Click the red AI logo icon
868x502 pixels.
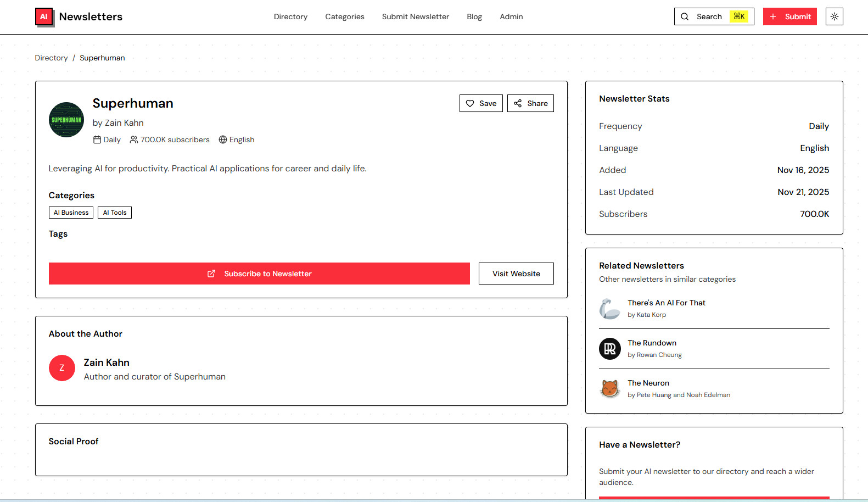click(44, 17)
